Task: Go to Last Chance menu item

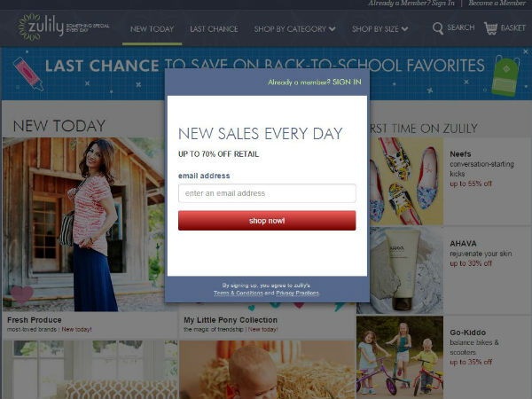Action: pos(214,29)
